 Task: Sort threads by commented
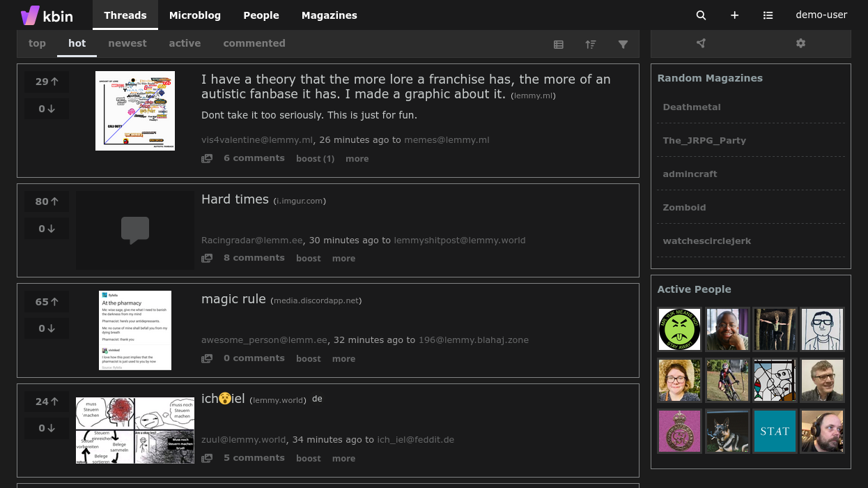tap(254, 43)
